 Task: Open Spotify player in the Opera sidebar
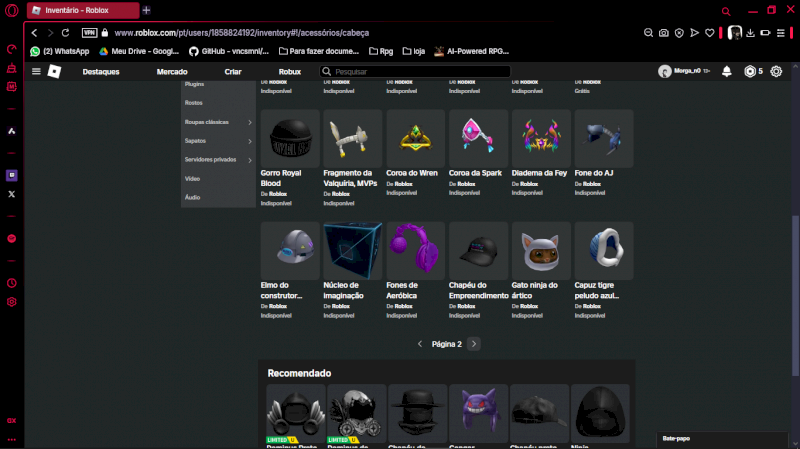pos(12,239)
